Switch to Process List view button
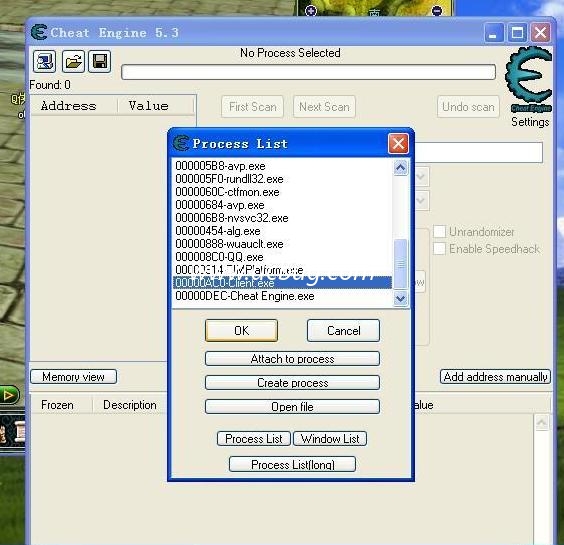The height and width of the screenshot is (545, 564). pos(254,439)
